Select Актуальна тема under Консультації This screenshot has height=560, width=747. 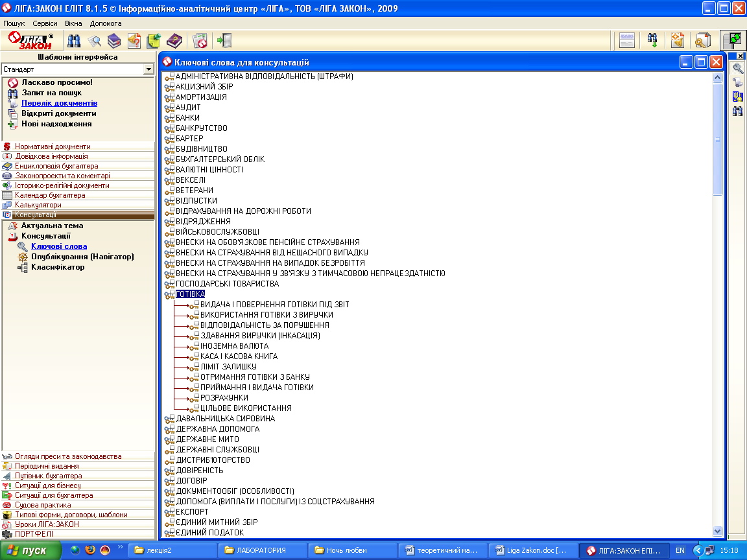point(52,226)
